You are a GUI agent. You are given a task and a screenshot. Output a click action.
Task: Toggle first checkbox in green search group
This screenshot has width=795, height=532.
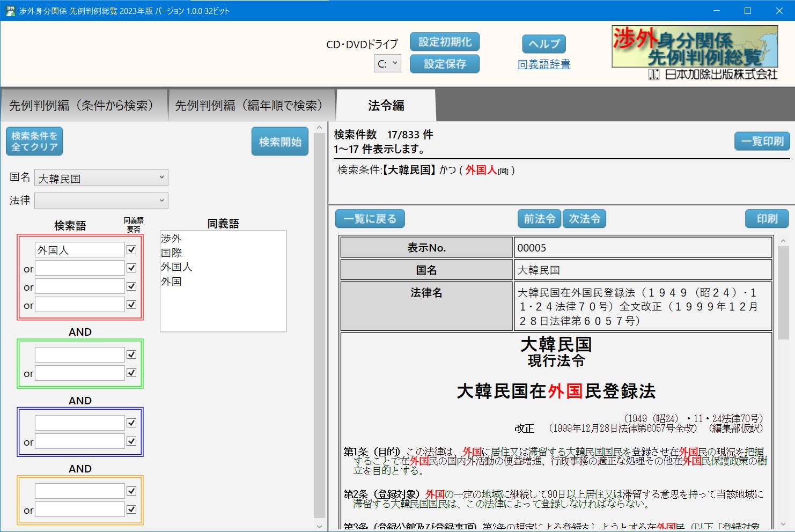[131, 354]
